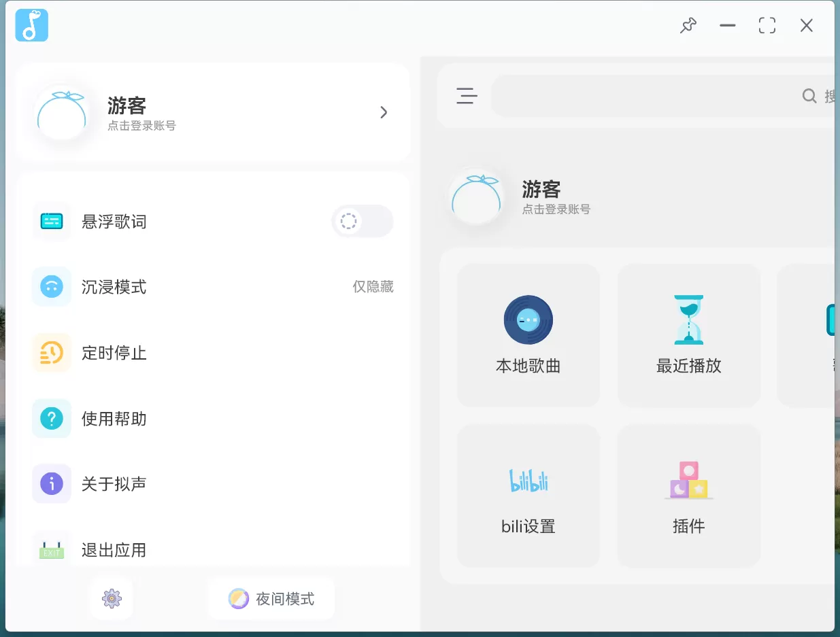
Task: Click the app logo in the top-left corner
Action: 31,25
